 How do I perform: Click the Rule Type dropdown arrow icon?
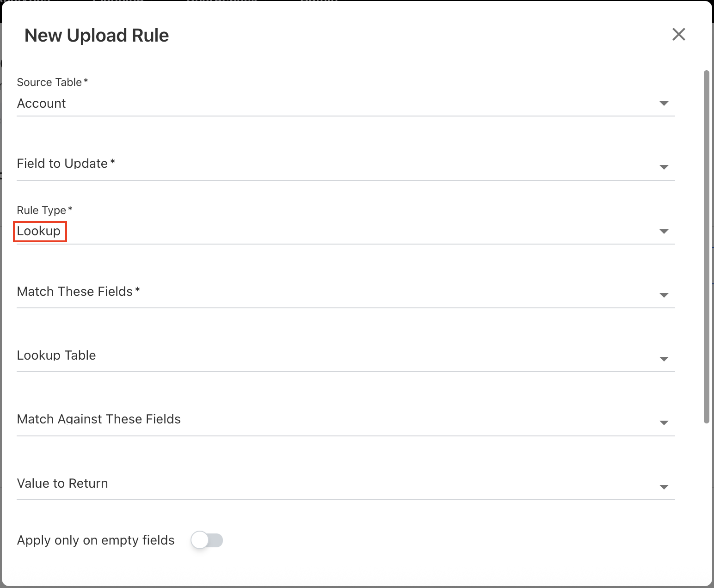click(664, 231)
